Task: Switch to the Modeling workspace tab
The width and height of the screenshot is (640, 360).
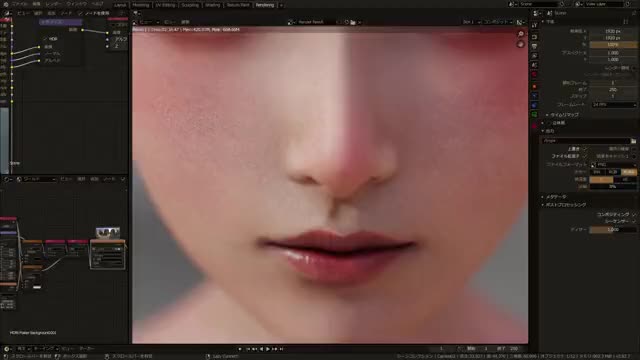Action: (141, 5)
